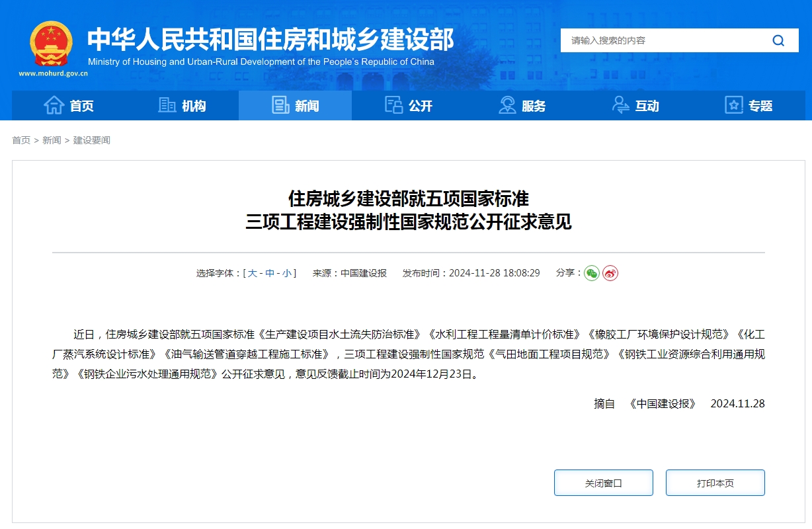
Task: Select 小 to shrink the font
Action: coord(287,272)
